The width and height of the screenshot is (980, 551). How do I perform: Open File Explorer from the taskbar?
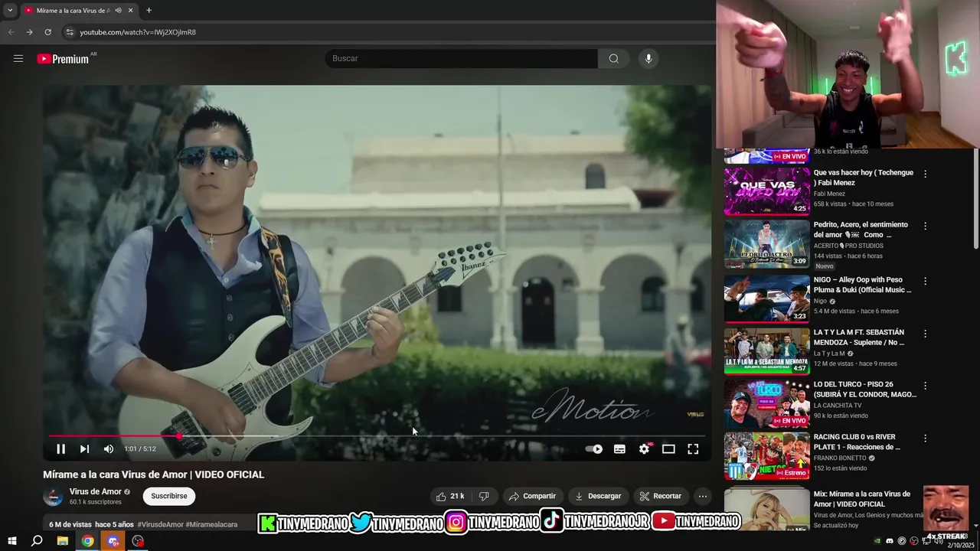point(63,541)
